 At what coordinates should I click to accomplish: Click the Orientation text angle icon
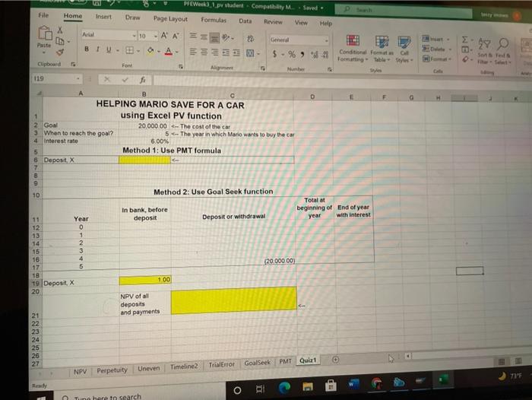click(226, 38)
